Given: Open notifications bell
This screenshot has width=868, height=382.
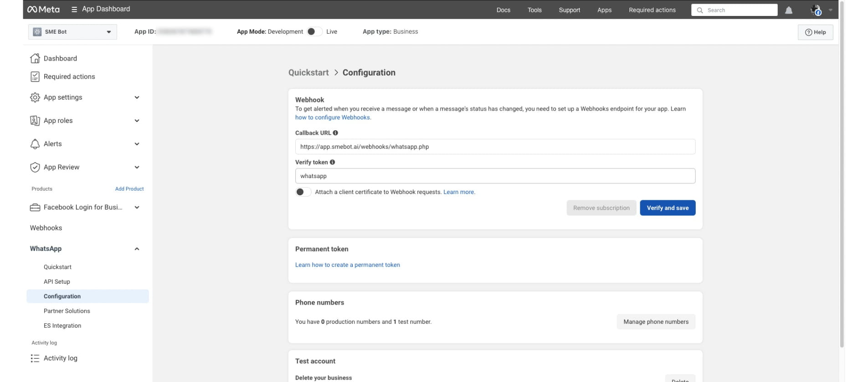Looking at the screenshot, I should pos(789,10).
